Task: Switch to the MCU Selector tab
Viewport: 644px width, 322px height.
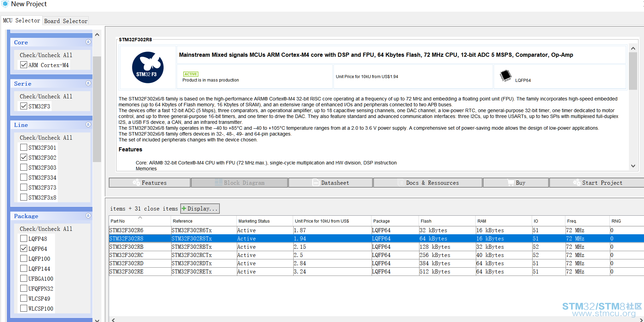Action: 22,20
